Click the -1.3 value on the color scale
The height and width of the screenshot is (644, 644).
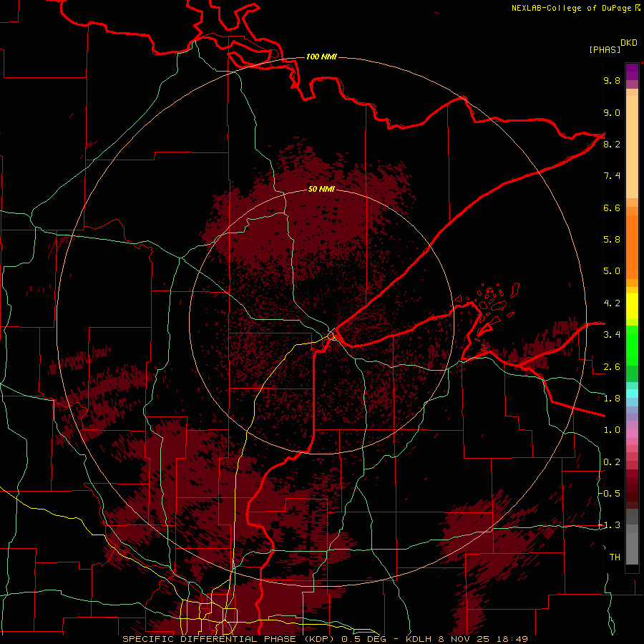[x=611, y=525]
